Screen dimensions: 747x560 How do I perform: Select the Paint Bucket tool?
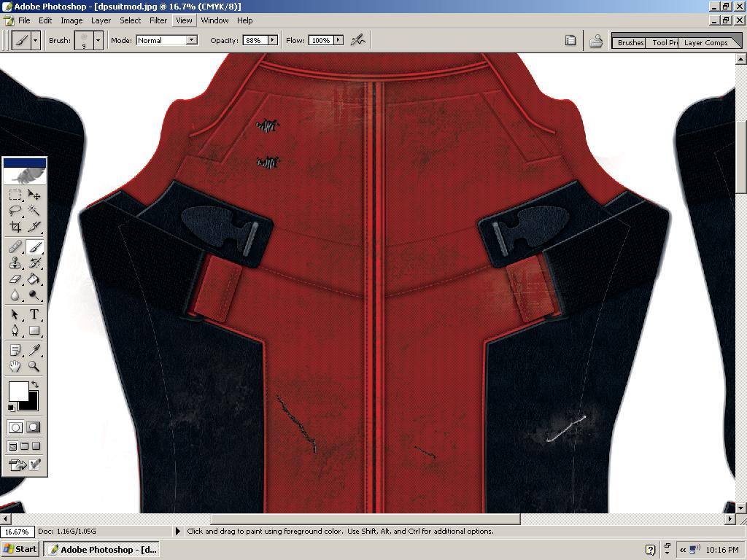(34, 279)
